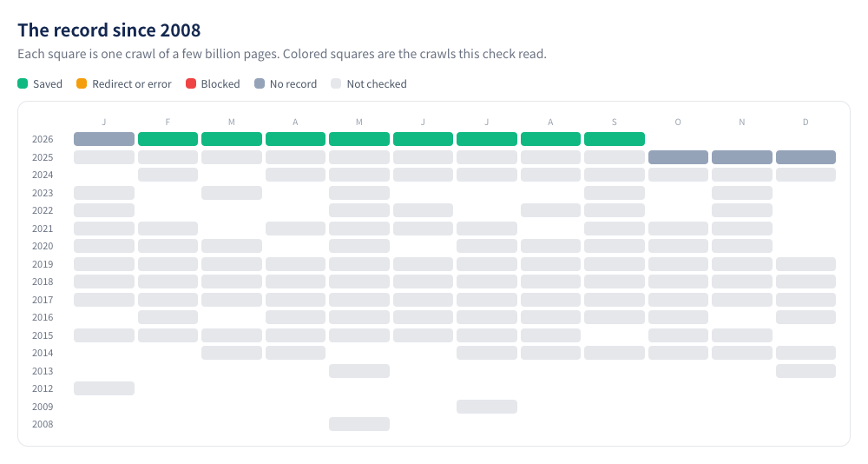This screenshot has height=464, width=868.
Task: Open the 2025 December no-record square
Action: click(x=806, y=157)
